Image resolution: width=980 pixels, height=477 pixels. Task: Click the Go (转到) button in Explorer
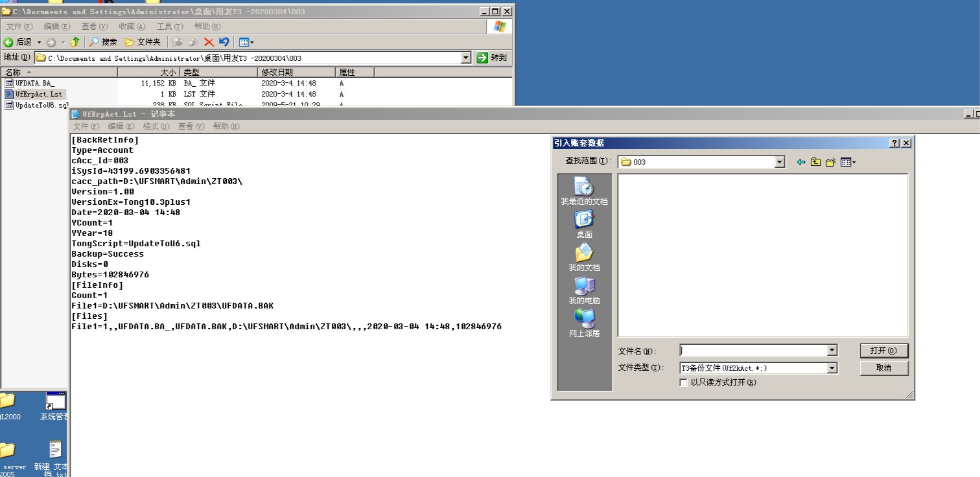(x=492, y=58)
